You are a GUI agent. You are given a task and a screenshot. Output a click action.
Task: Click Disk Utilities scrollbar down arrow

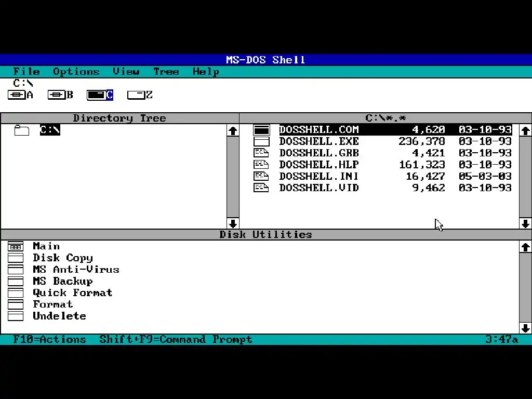click(x=526, y=328)
